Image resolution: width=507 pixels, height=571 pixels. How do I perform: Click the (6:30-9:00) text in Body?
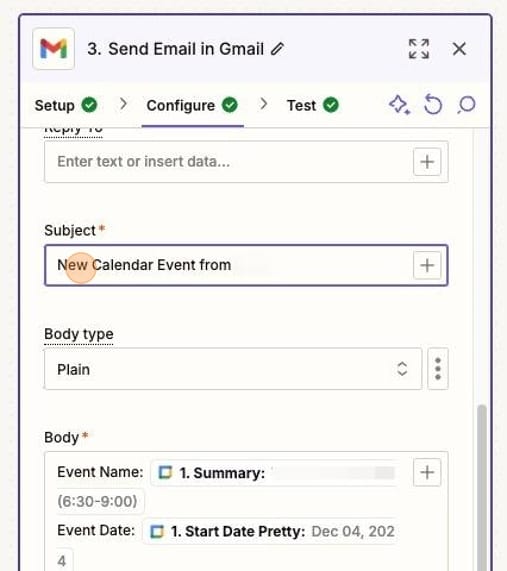pyautogui.click(x=97, y=501)
